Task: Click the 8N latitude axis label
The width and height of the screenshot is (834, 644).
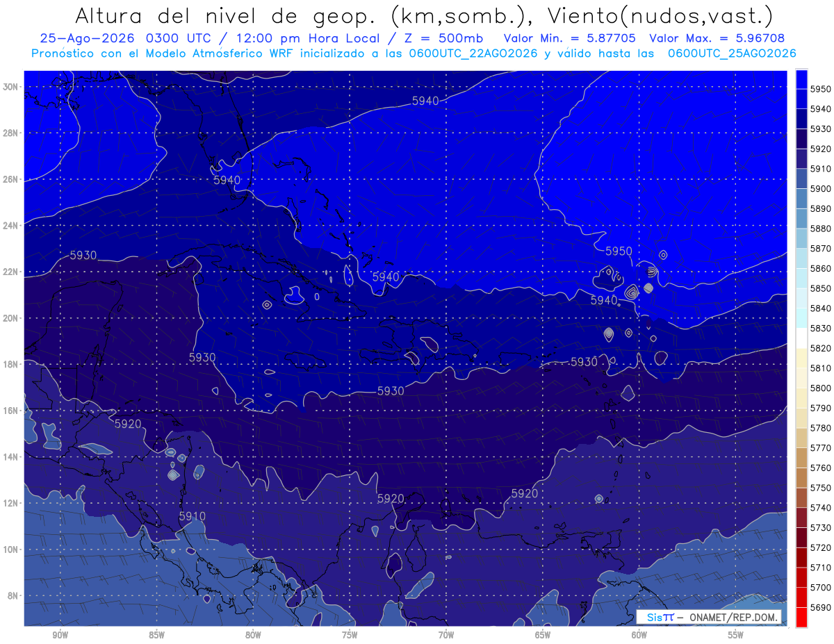Action: tap(14, 595)
